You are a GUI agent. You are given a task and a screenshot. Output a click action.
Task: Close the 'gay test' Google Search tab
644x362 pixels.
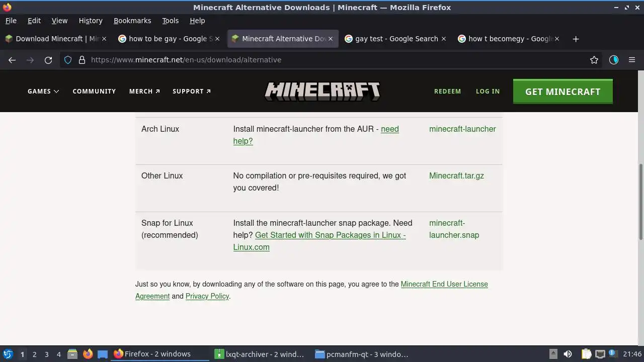tap(443, 39)
